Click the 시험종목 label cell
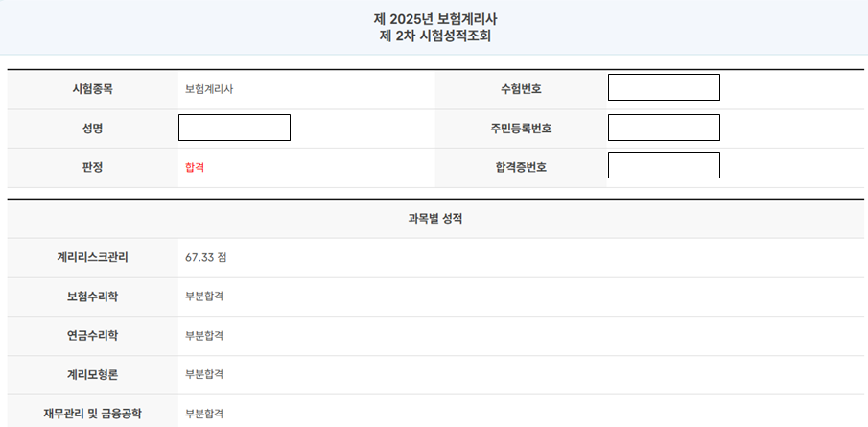Image resolution: width=868 pixels, height=427 pixels. pyautogui.click(x=92, y=89)
